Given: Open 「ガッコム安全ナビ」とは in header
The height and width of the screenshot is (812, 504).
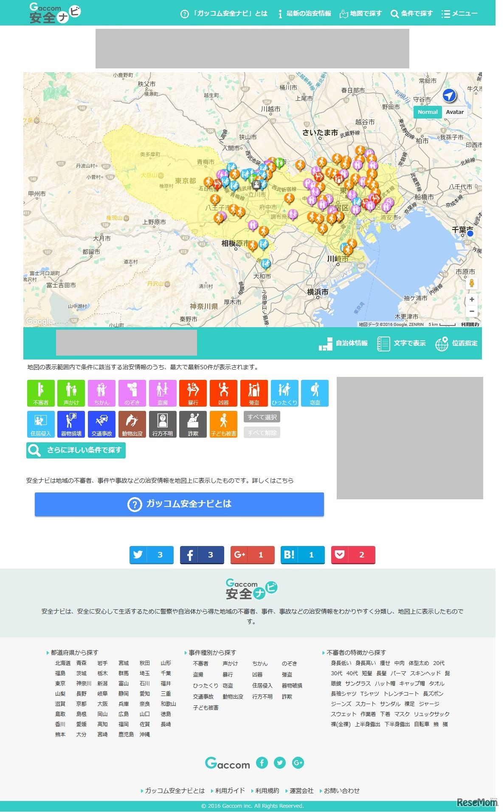Looking at the screenshot, I should coord(224,14).
